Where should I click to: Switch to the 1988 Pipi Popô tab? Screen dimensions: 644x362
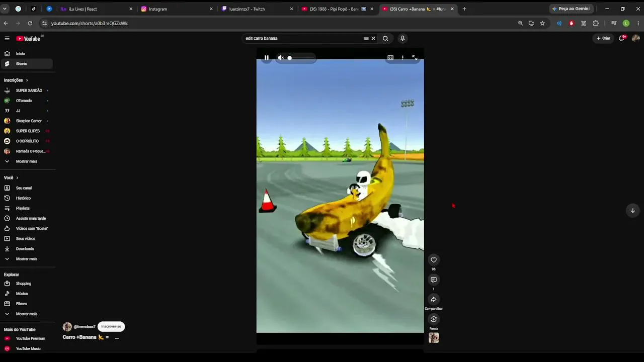click(x=337, y=9)
